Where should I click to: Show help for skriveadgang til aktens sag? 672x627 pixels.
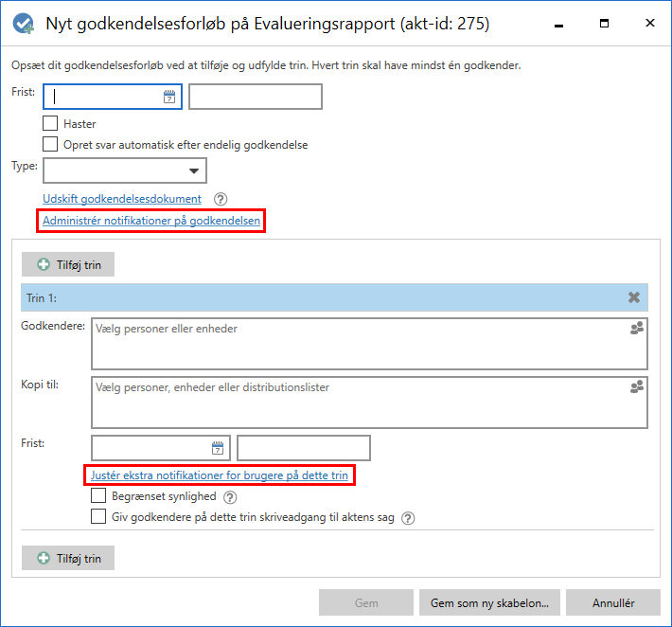(408, 518)
